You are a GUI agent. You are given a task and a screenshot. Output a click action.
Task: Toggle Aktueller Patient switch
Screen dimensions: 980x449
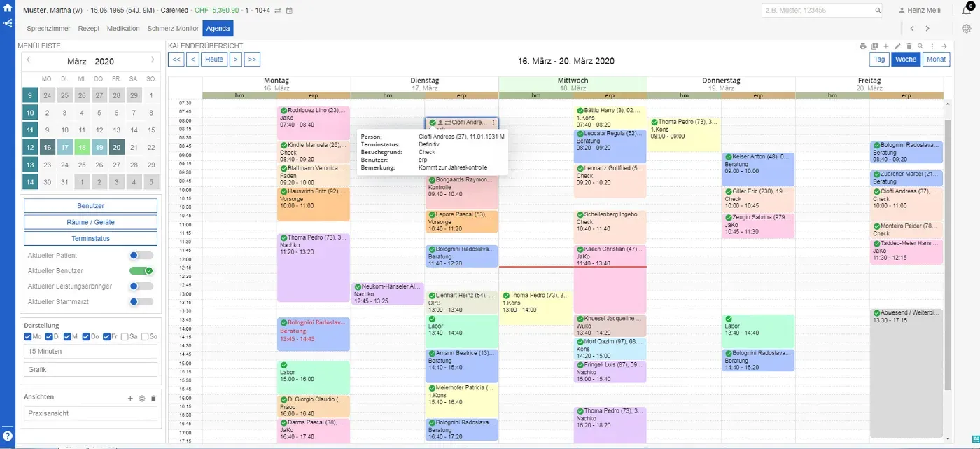point(141,256)
